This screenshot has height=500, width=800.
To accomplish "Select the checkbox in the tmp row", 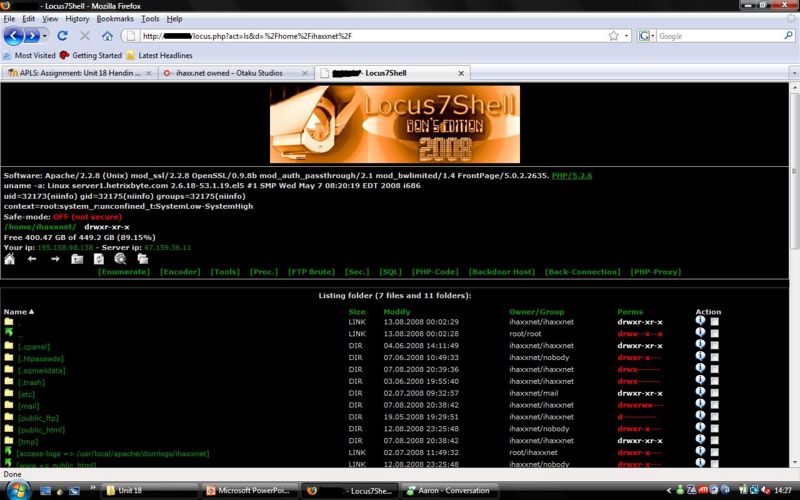I will (x=714, y=441).
